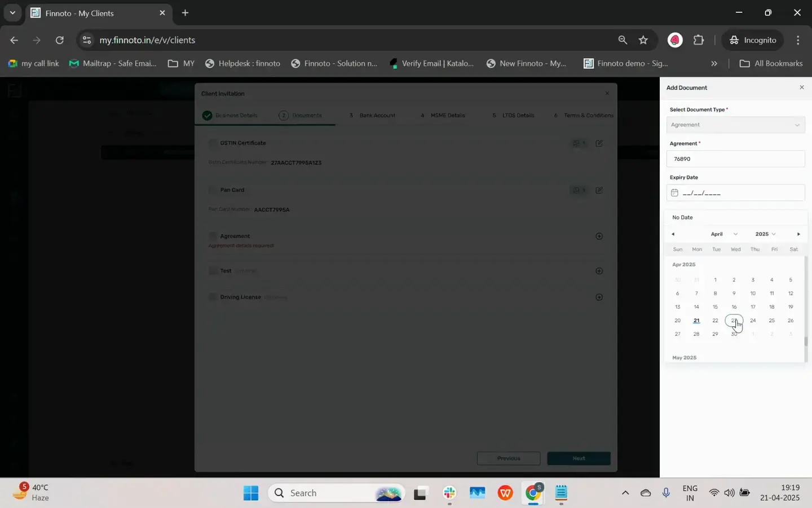The width and height of the screenshot is (812, 508).
Task: Click the Previous button
Action: click(509, 458)
